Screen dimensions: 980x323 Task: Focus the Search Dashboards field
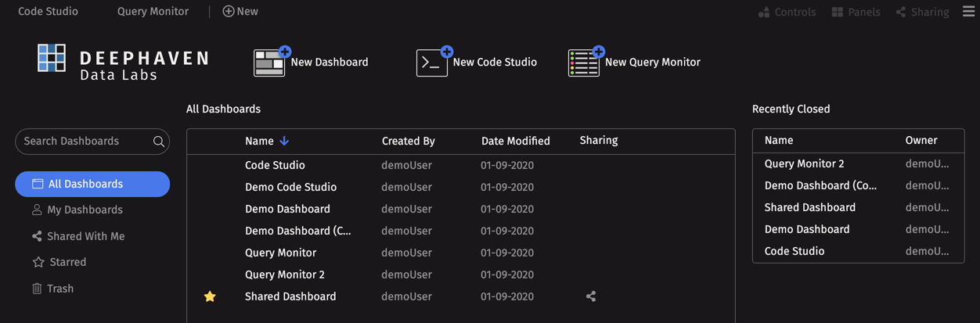[92, 142]
